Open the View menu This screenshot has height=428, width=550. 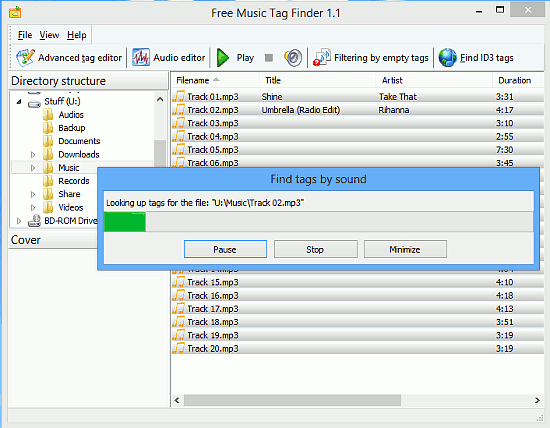point(49,35)
